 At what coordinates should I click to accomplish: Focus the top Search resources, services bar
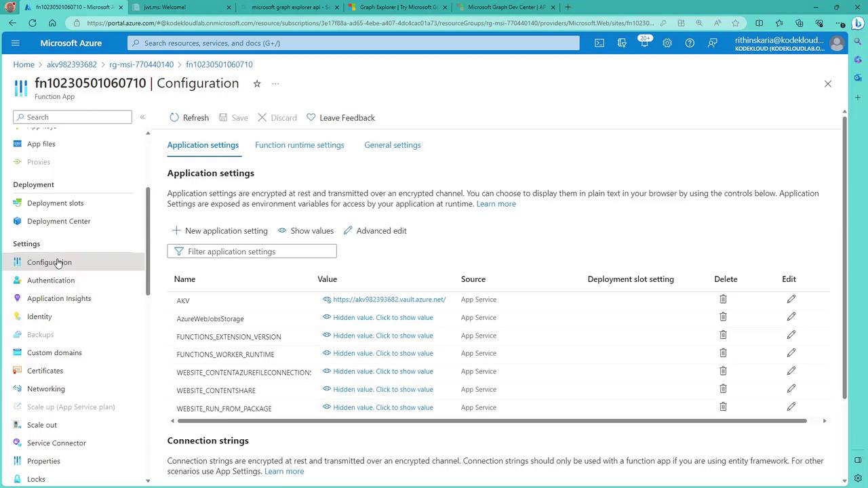(x=353, y=43)
